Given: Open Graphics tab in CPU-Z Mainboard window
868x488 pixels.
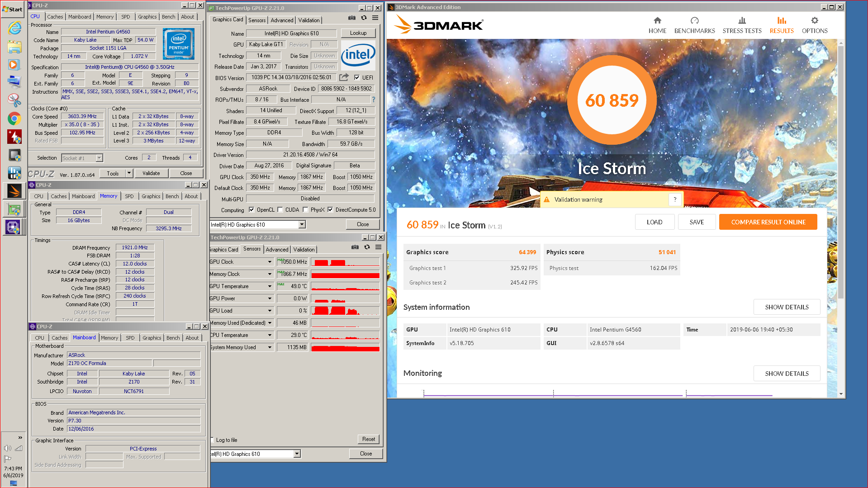Looking at the screenshot, I should (152, 338).
